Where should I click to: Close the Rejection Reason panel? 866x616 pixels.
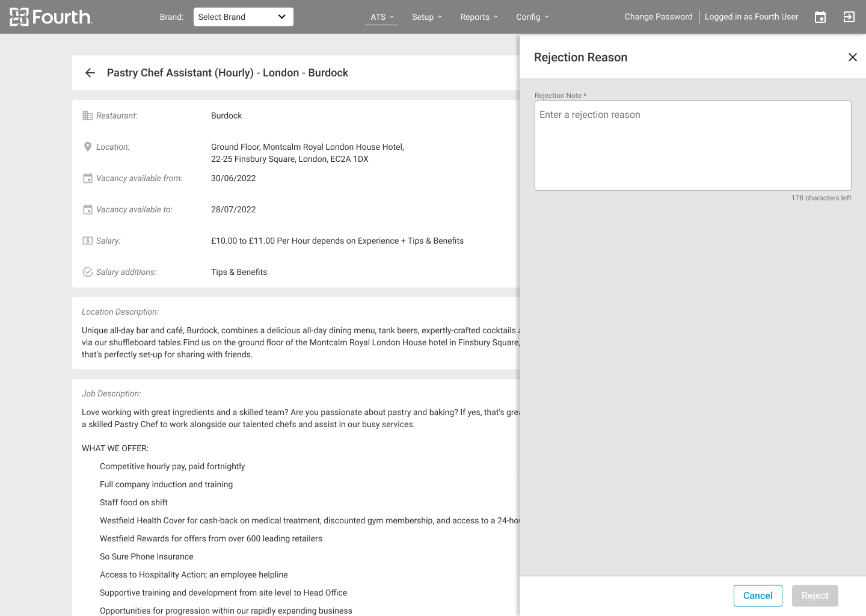[x=852, y=57]
